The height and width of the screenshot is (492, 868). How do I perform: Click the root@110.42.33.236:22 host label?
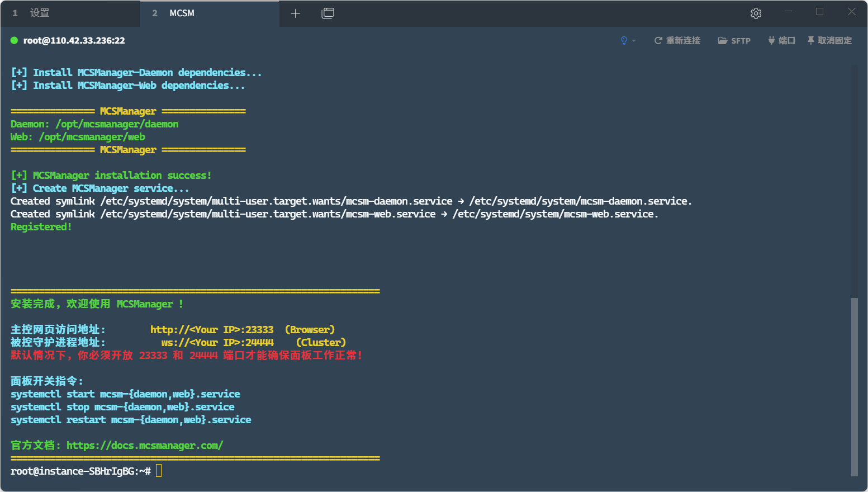[74, 40]
